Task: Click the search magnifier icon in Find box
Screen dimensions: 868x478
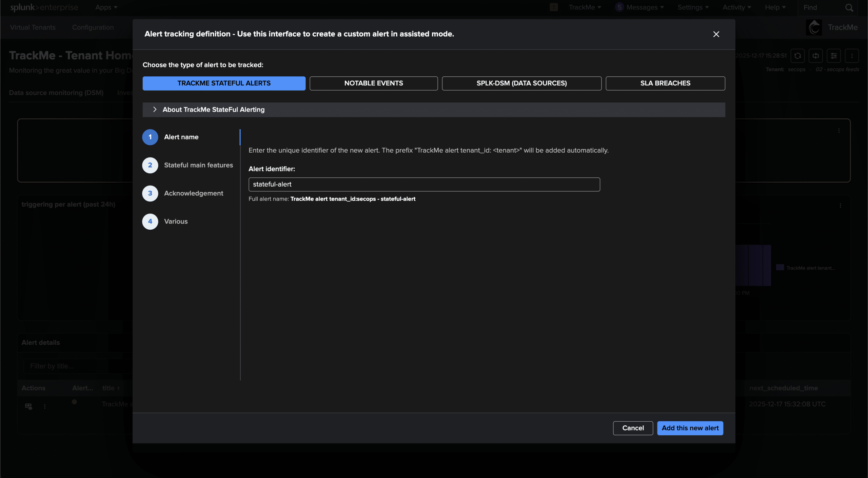Action: pyautogui.click(x=849, y=7)
